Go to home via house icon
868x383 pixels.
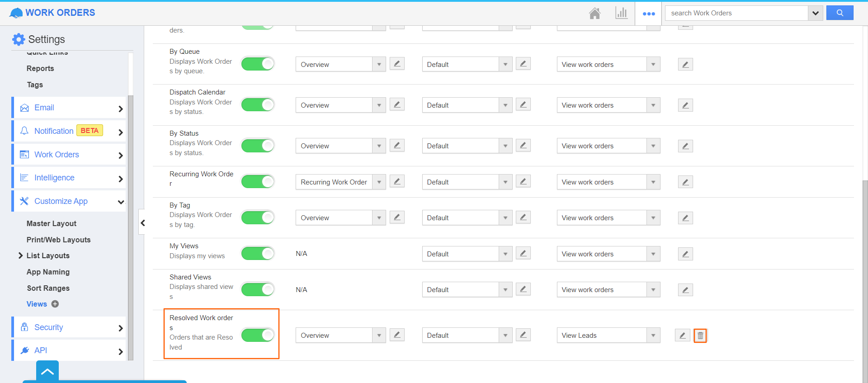click(594, 13)
